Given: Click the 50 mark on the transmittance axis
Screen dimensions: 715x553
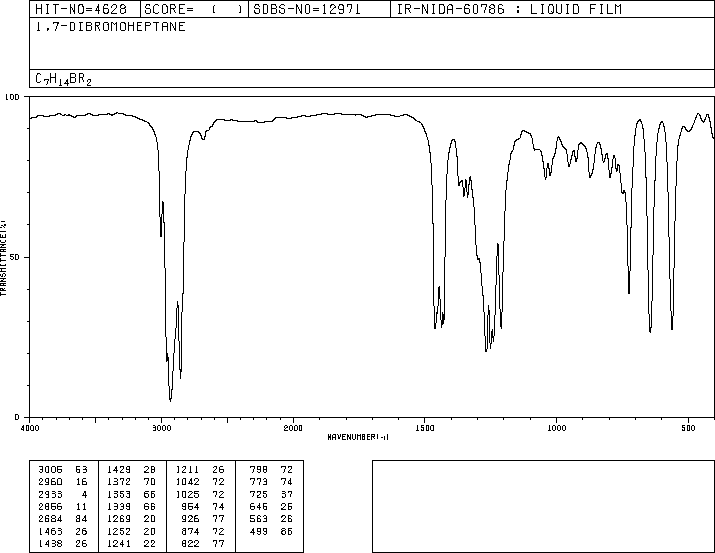Looking at the screenshot, I should pyautogui.click(x=15, y=257).
